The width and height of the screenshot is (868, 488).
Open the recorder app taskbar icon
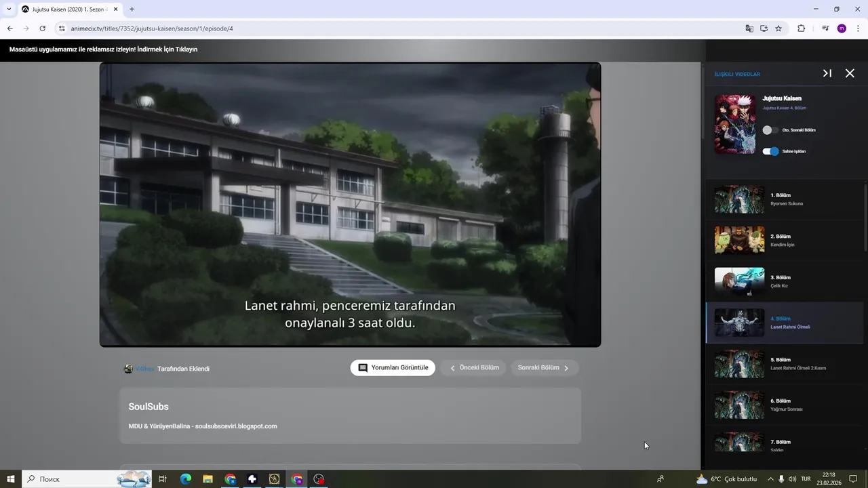point(319,479)
